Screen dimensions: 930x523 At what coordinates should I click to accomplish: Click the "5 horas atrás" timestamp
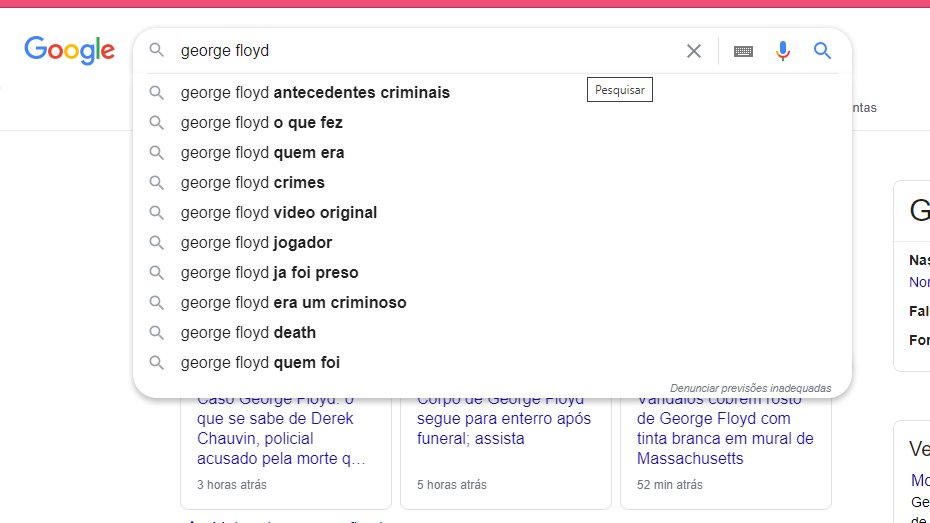tap(451, 484)
